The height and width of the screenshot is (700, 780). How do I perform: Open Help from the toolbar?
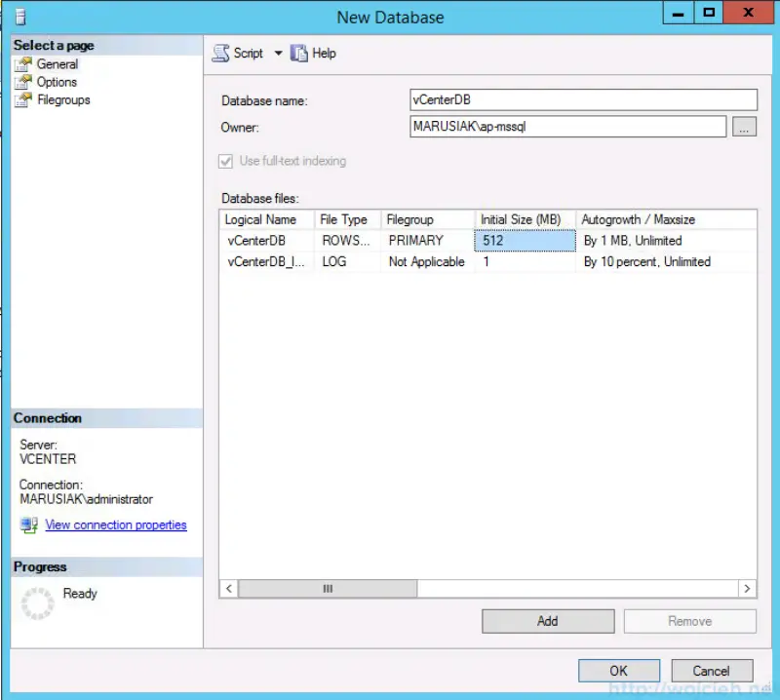[314, 53]
